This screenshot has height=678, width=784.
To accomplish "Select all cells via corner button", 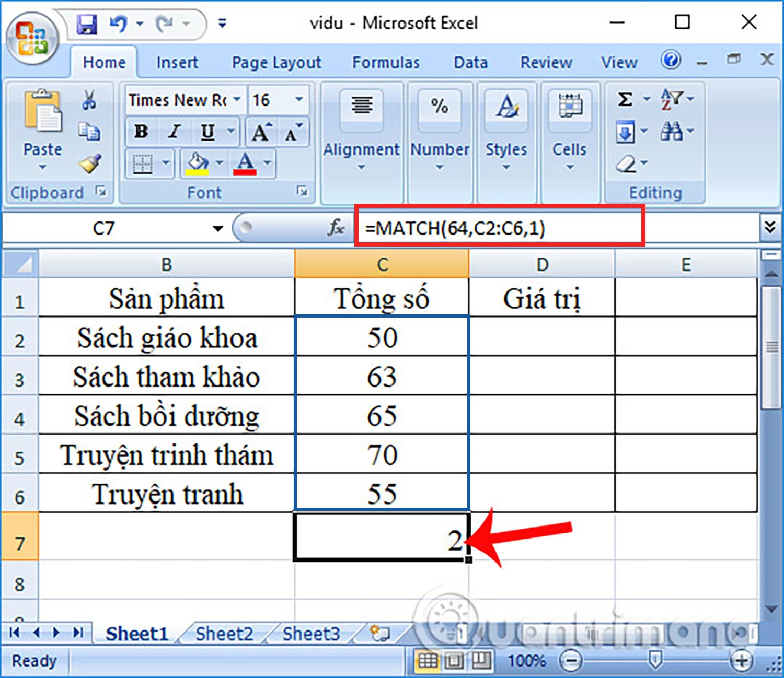I will point(20,264).
